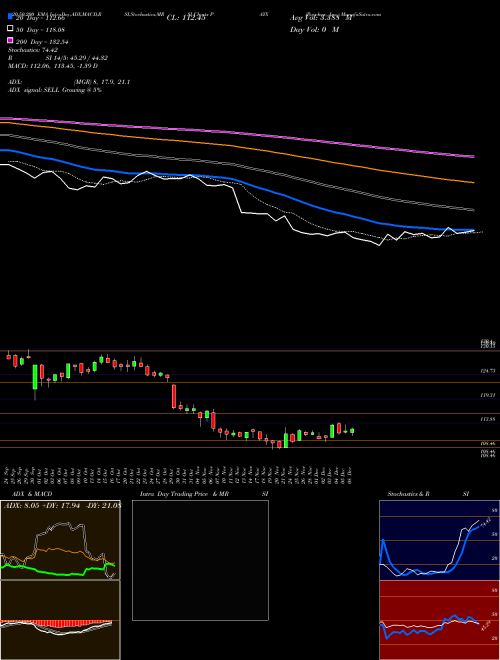The image size is (500, 660).
Task: Click the 'CL: 112.45' closing price label
Action: [186, 18]
